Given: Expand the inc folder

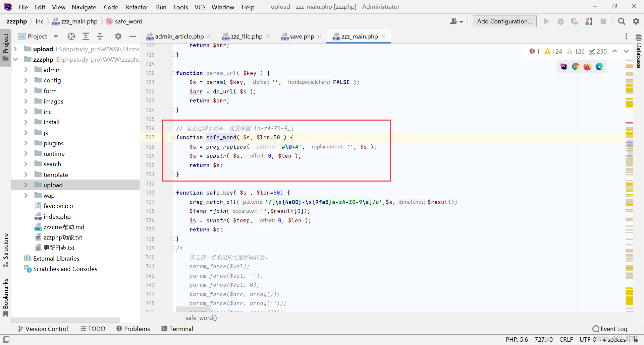Looking at the screenshot, I should click(x=26, y=112).
